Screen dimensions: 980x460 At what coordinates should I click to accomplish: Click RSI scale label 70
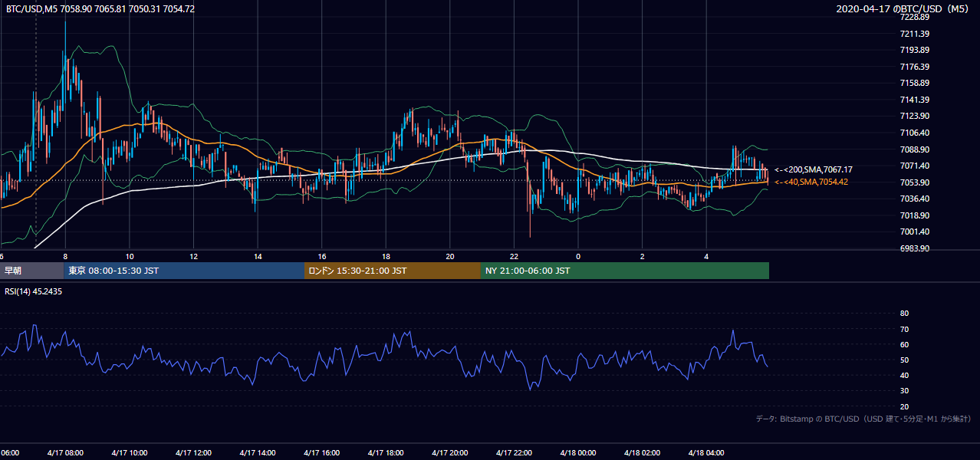click(904, 329)
